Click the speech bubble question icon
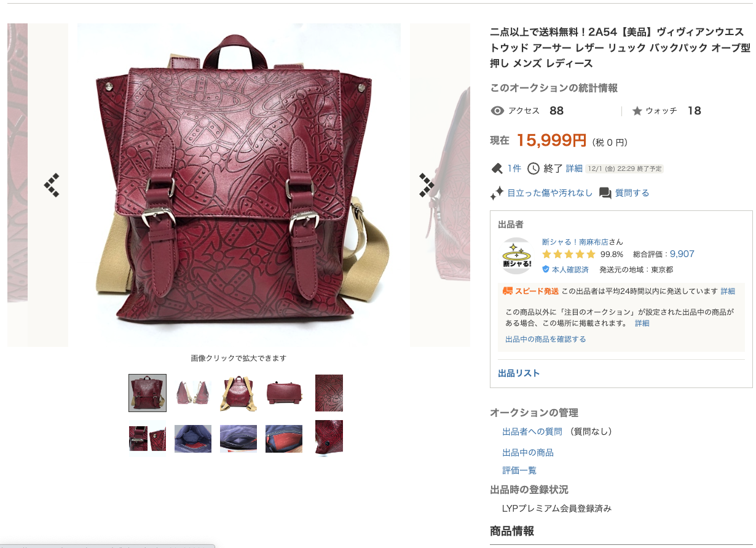The width and height of the screenshot is (756, 548). [x=605, y=193]
